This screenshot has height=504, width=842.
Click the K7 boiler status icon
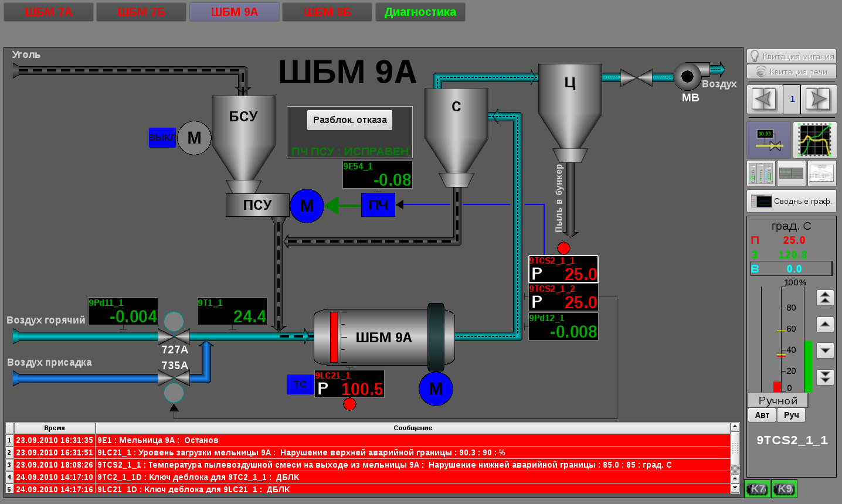click(x=757, y=489)
